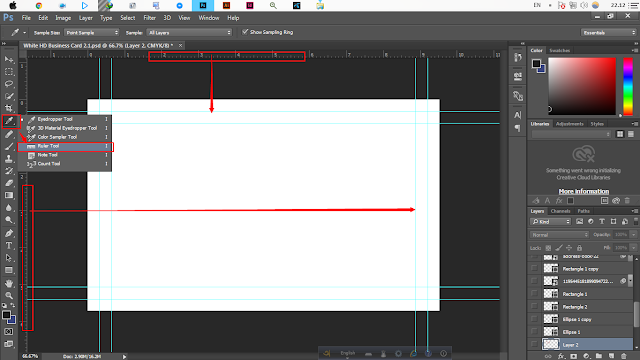The width and height of the screenshot is (640, 360).
Task: Select the Brush tool
Action: (9, 147)
